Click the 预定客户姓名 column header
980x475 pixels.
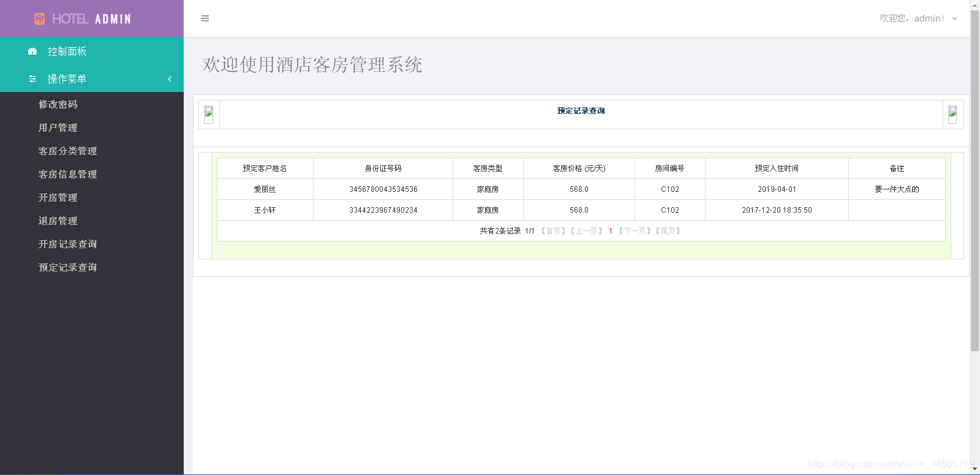click(265, 169)
